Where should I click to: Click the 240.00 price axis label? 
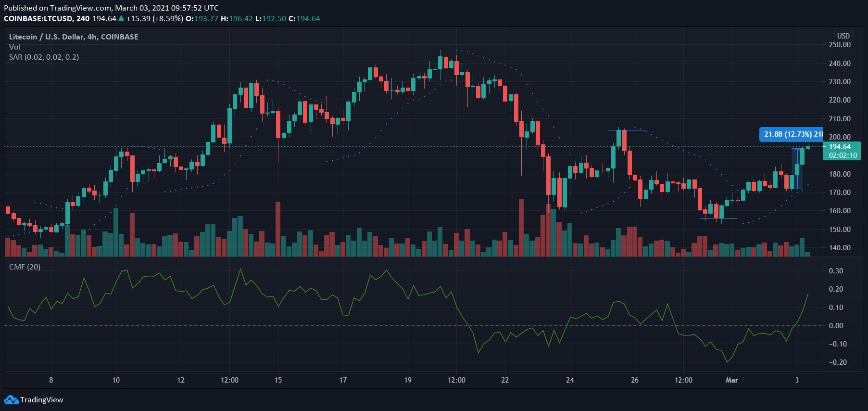coord(840,63)
